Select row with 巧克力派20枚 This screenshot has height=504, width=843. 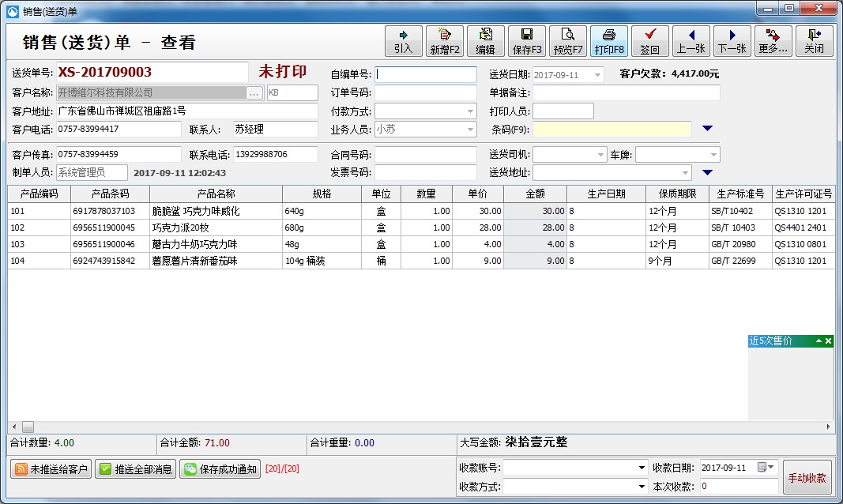pos(421,228)
